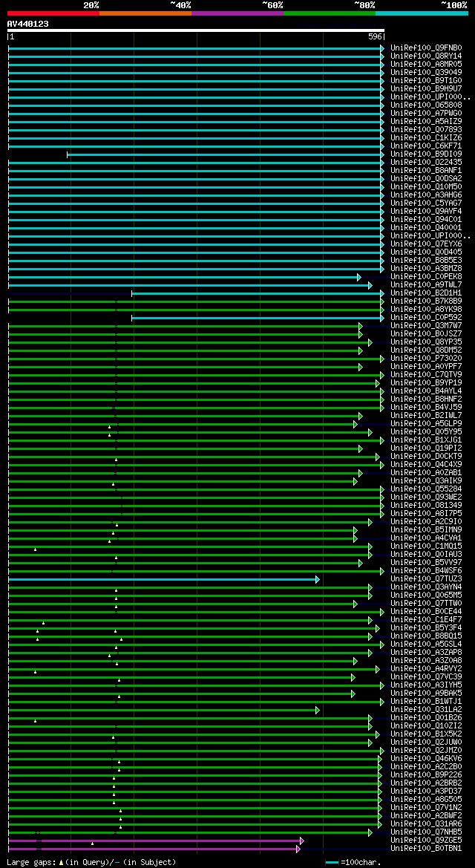
Task: Open hit UniRef100_B9T1G0
Action: (426, 81)
